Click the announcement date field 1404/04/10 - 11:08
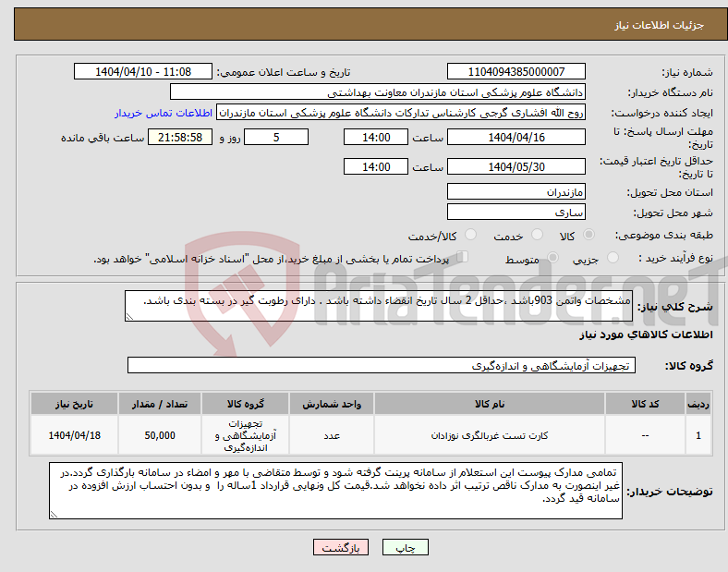728x572 pixels. [143, 71]
